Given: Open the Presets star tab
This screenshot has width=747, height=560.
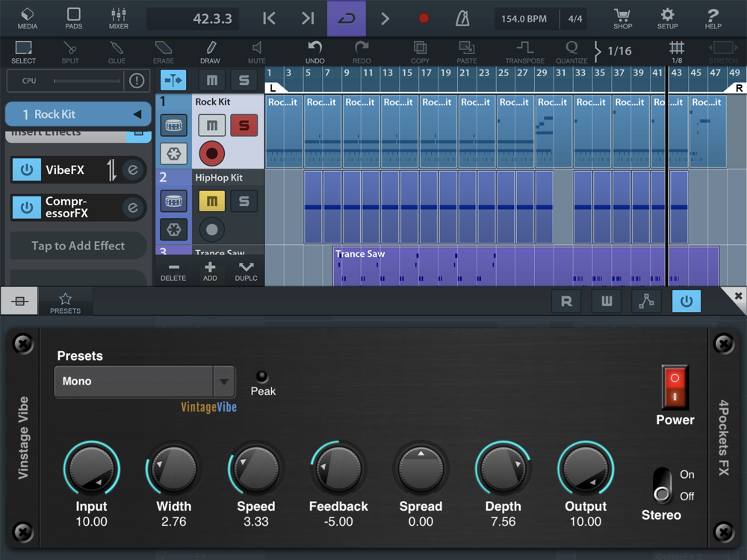Looking at the screenshot, I should (x=65, y=302).
